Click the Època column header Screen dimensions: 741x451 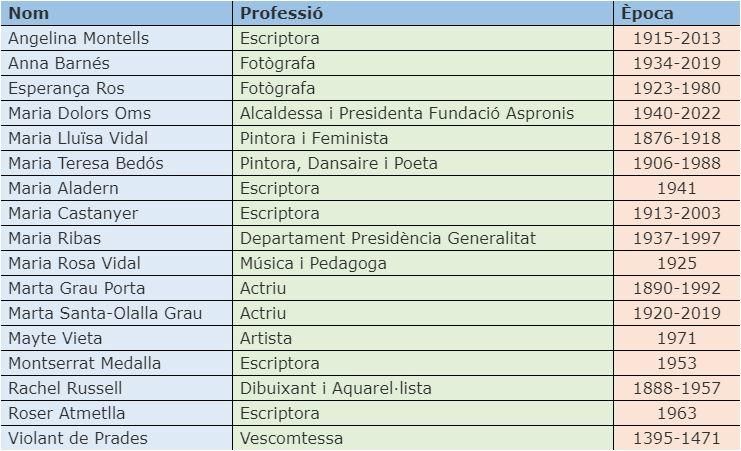(677, 13)
